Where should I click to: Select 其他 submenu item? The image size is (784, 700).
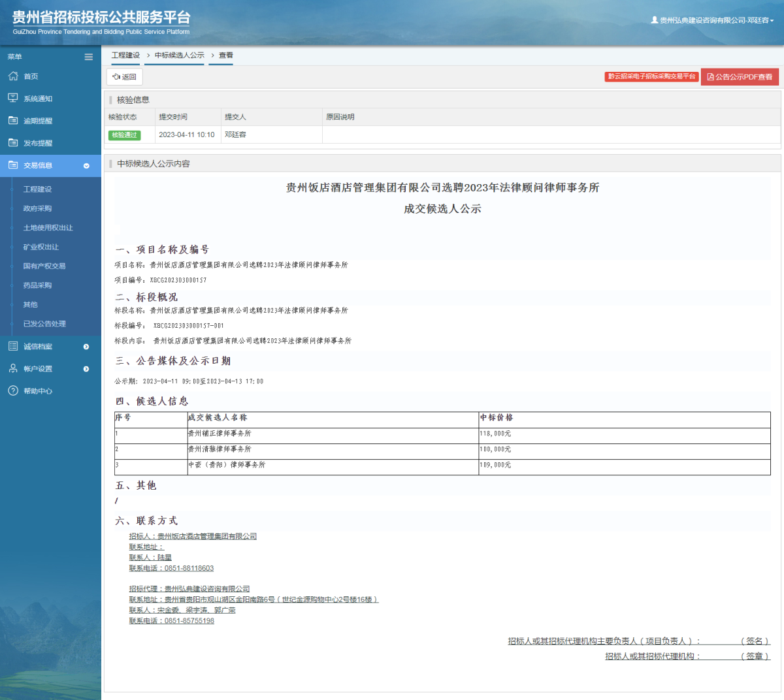pyautogui.click(x=30, y=304)
